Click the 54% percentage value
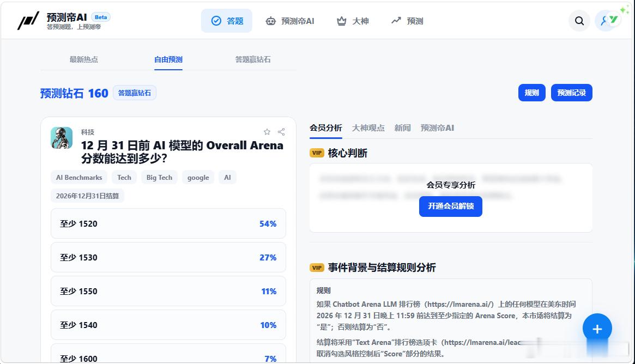The image size is (635, 364). [x=268, y=223]
